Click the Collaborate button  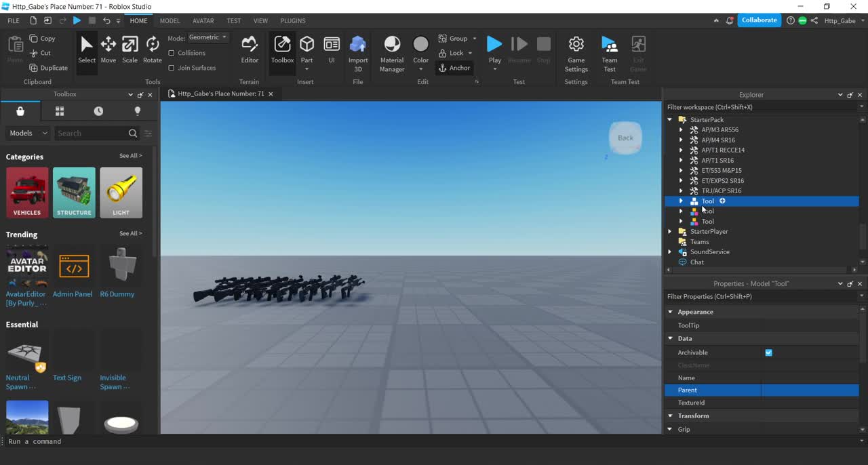[x=759, y=20]
